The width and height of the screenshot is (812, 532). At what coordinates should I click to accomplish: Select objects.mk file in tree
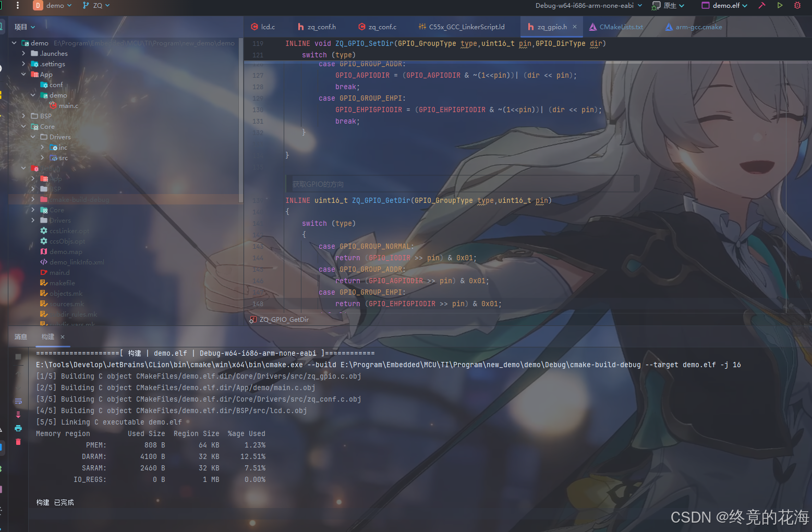(61, 293)
